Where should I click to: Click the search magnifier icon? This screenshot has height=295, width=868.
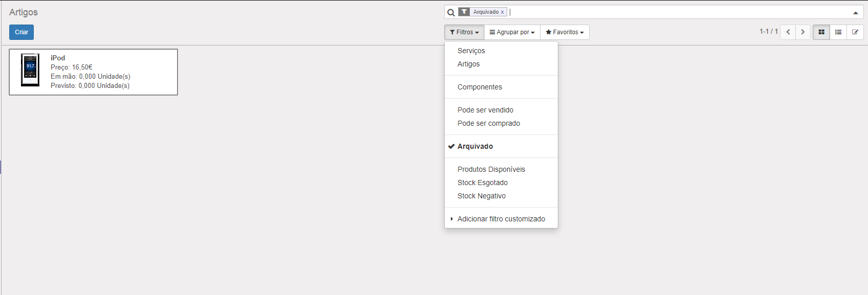[x=451, y=12]
